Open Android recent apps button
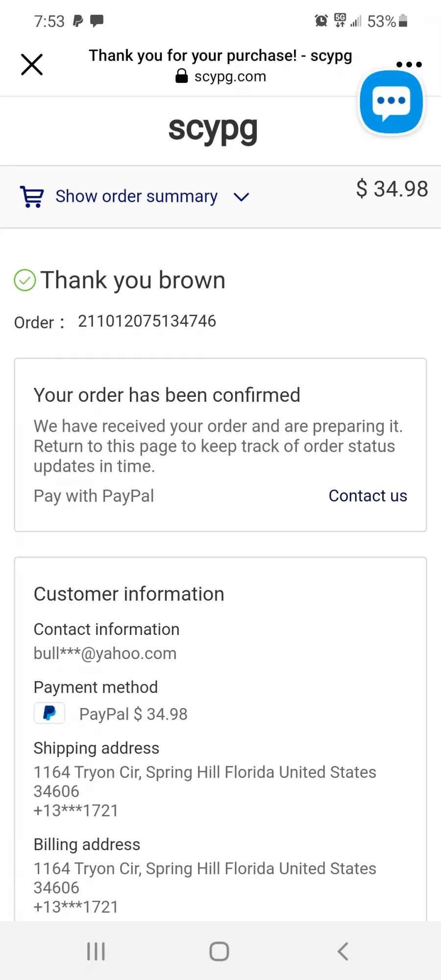The width and height of the screenshot is (441, 980). click(x=96, y=952)
